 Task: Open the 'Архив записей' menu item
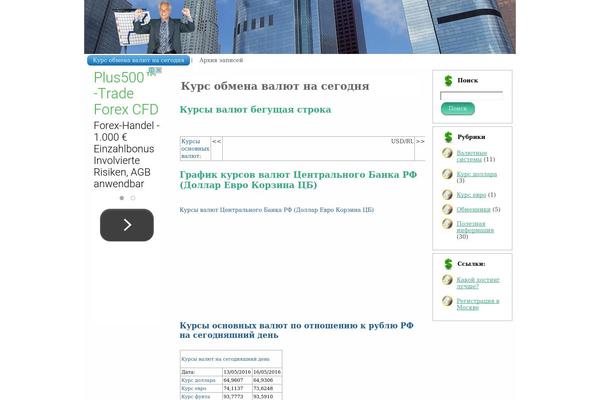pyautogui.click(x=221, y=60)
